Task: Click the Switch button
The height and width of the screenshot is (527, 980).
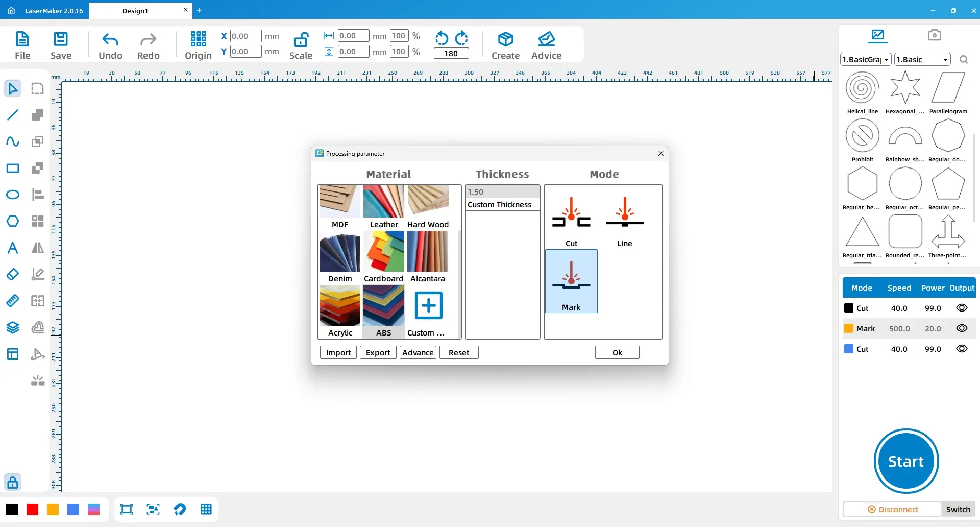Action: (x=958, y=509)
